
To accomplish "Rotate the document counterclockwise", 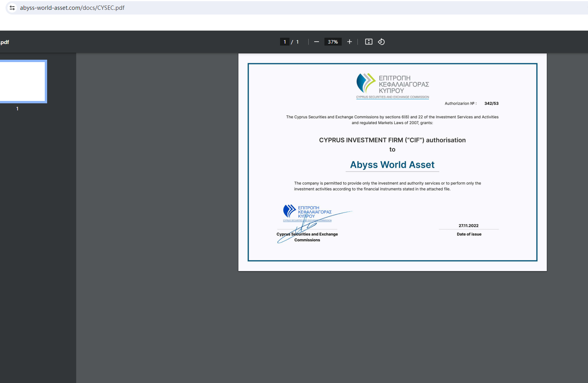I will [x=381, y=42].
